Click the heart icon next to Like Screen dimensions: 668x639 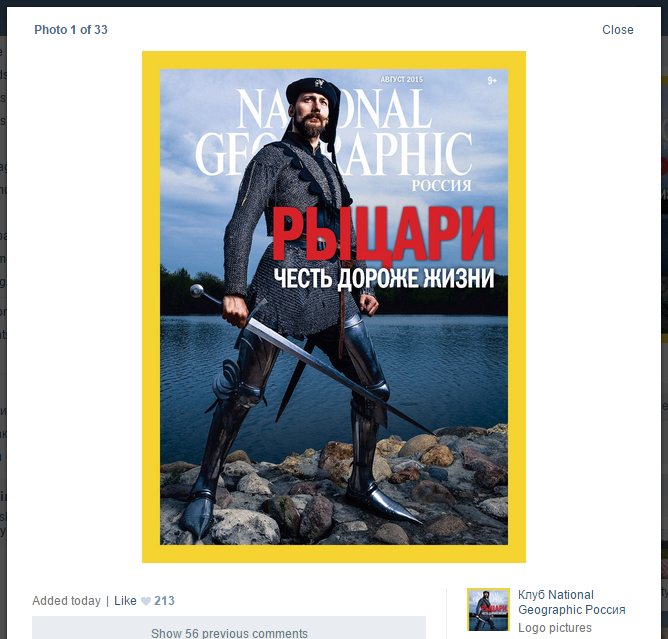(x=146, y=601)
